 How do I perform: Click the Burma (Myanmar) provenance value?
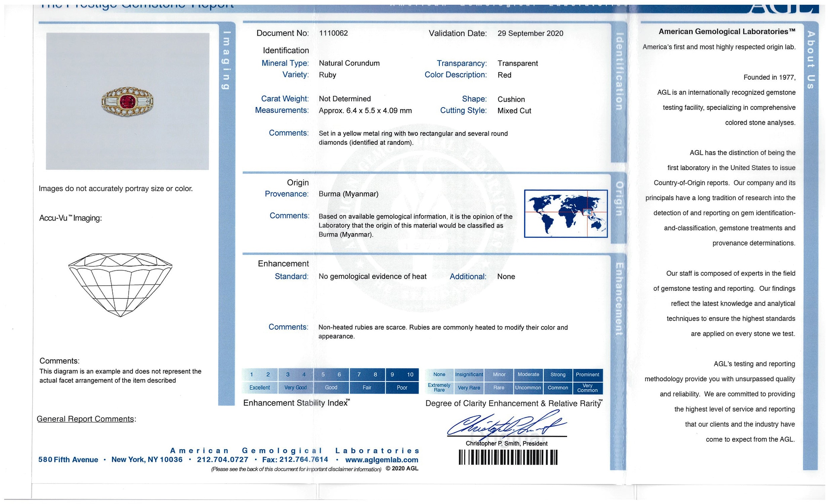tap(348, 194)
